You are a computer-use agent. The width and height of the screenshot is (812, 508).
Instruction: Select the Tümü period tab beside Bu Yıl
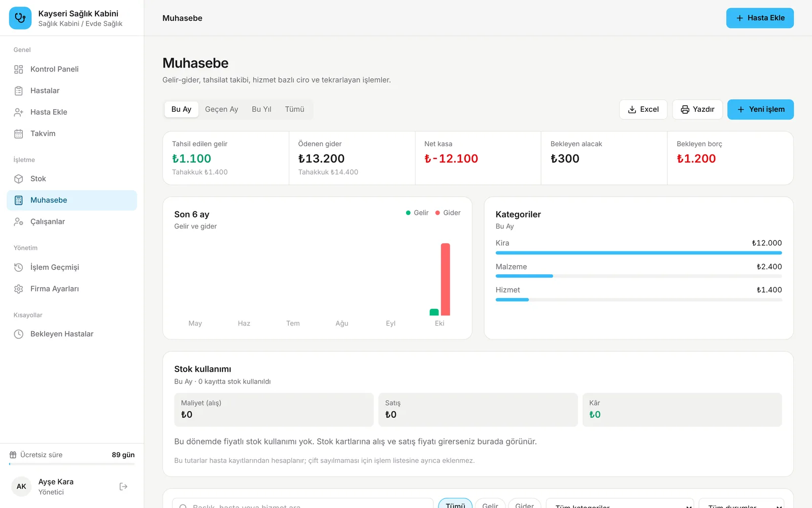pos(294,109)
